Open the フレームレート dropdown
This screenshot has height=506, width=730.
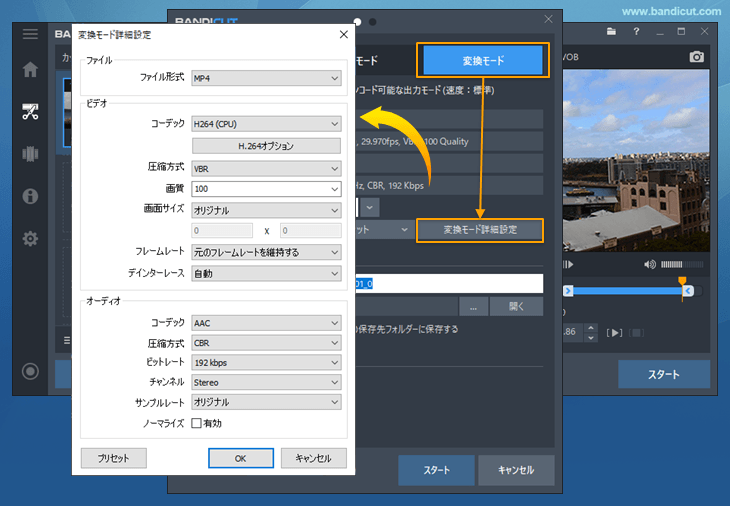(266, 252)
